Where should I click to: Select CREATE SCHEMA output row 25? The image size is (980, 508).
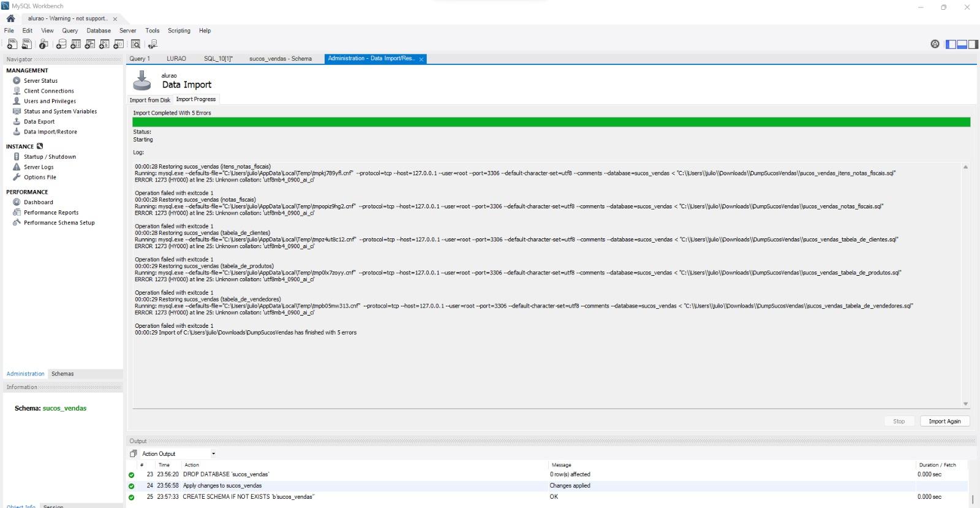pyautogui.click(x=548, y=497)
